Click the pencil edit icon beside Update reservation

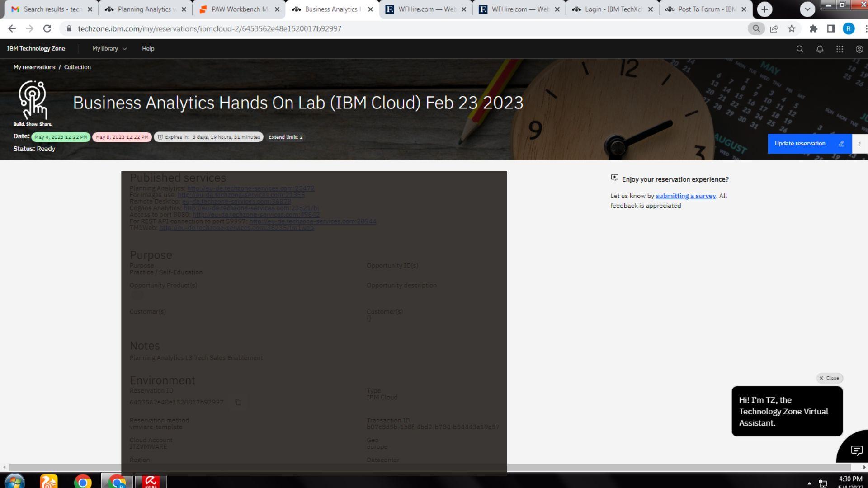[x=841, y=143]
